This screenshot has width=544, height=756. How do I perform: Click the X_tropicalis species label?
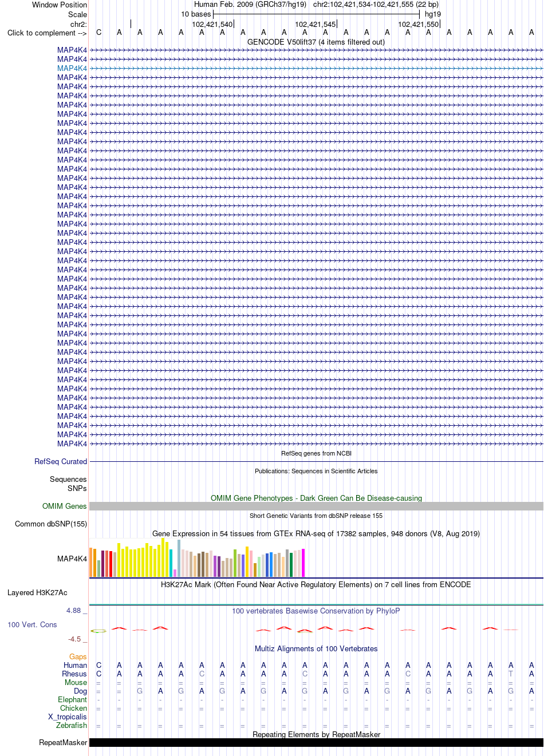click(x=68, y=717)
